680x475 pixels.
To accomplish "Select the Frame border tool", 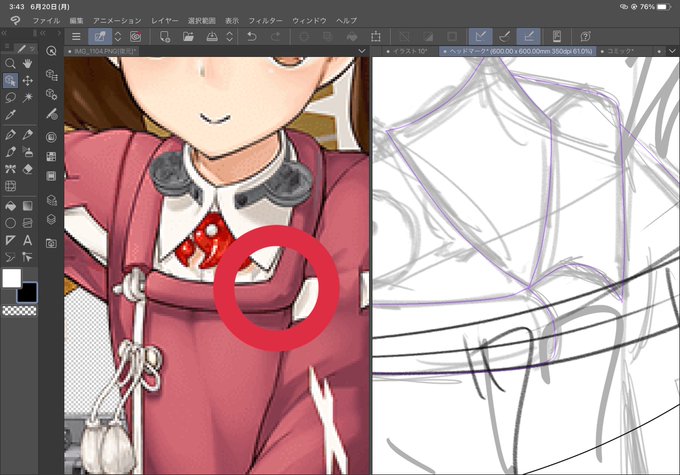I will coord(27,223).
